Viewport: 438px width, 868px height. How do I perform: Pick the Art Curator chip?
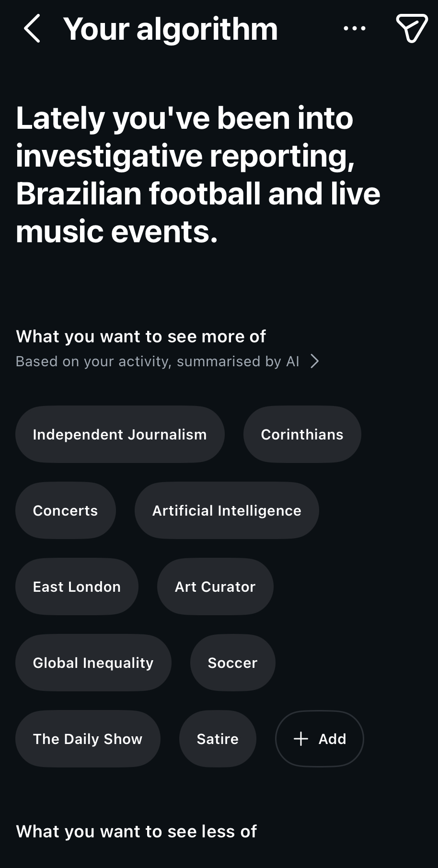(x=215, y=586)
